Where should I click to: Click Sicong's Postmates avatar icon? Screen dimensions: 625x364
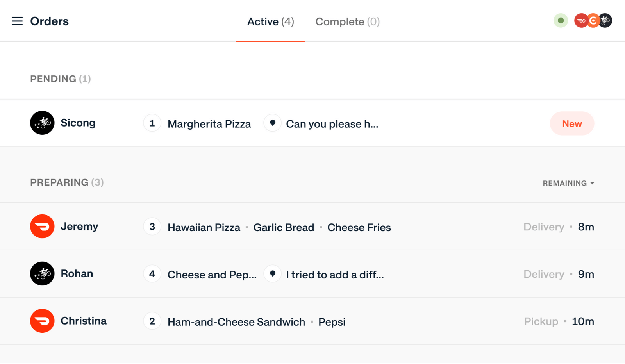click(x=42, y=123)
